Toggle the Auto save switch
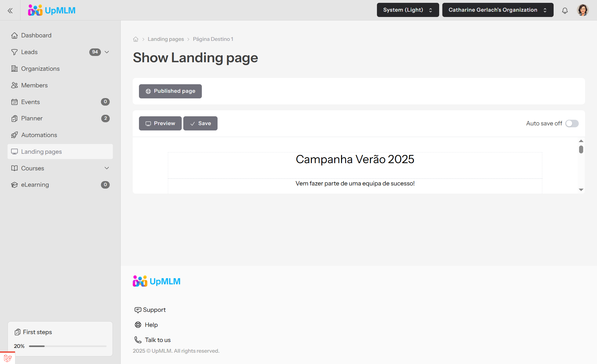The height and width of the screenshot is (364, 597). 572,124
